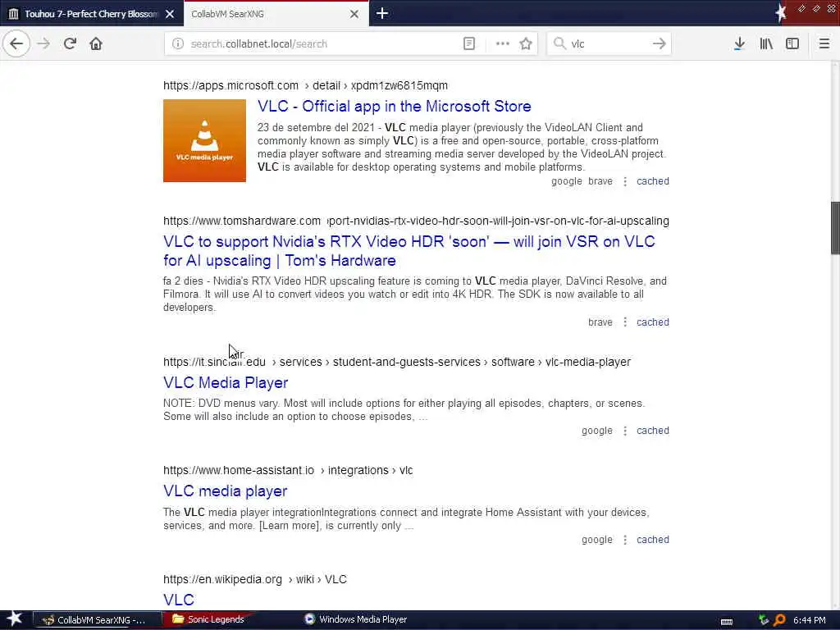Open page actions three-dot menu
The height and width of the screenshot is (630, 840).
pos(503,43)
